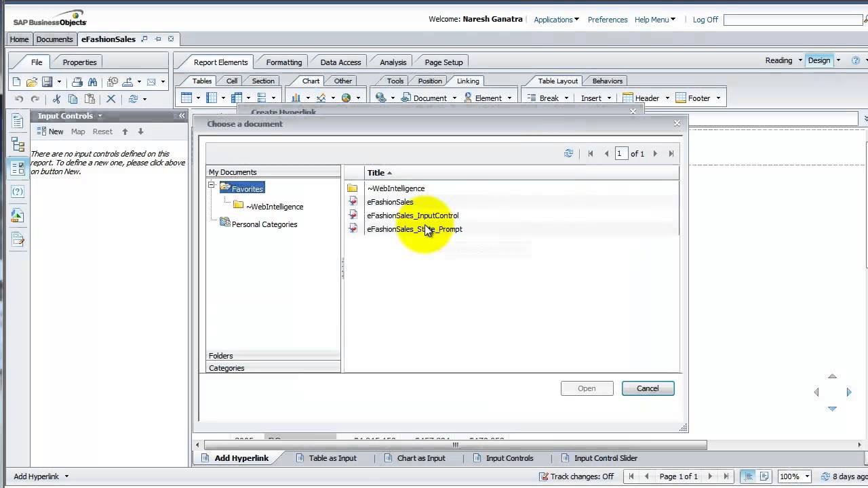Viewport: 868px width, 488px height.
Task: Select eFashionSales_State_Prompt document
Action: point(414,229)
